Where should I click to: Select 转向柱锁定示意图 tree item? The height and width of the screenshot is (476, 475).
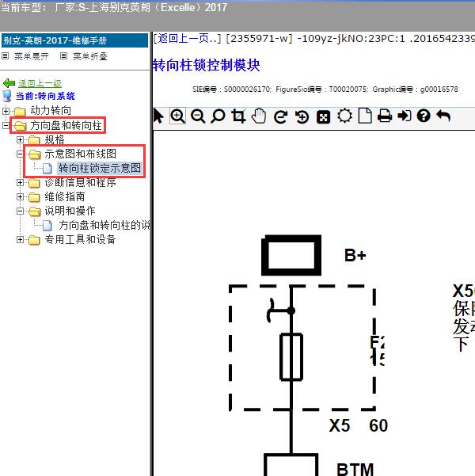click(100, 168)
